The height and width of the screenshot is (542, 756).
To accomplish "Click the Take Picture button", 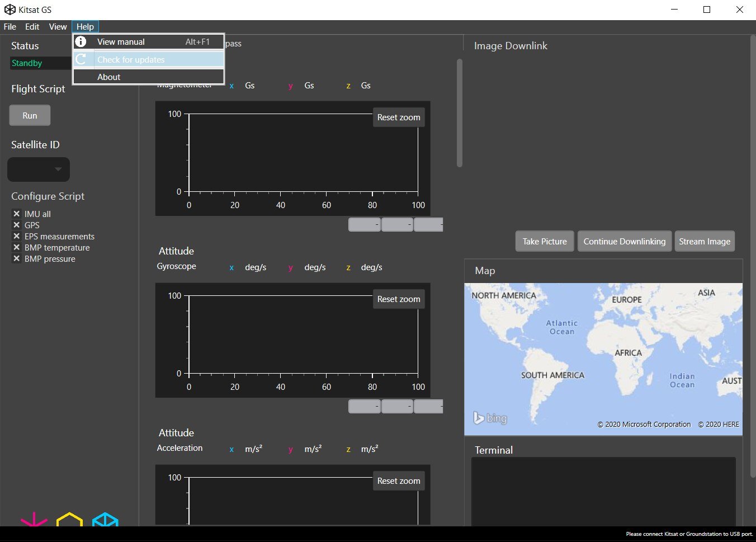I will pos(544,242).
